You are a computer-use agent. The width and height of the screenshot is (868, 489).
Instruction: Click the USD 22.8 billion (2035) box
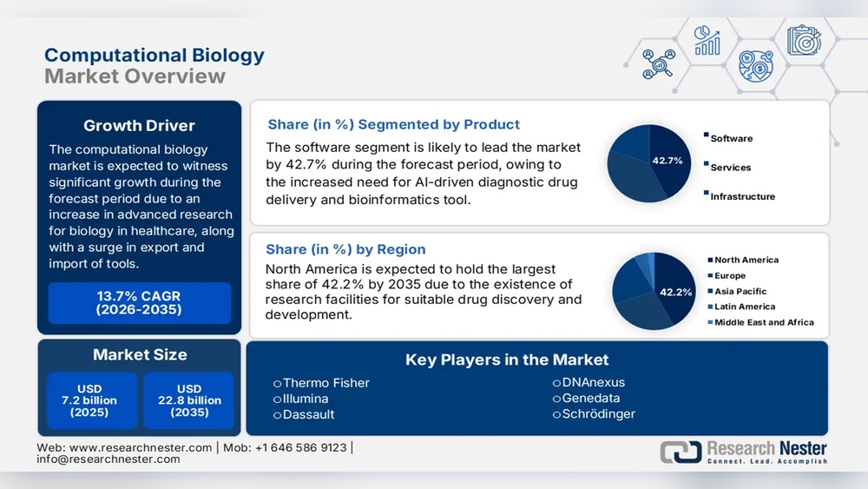click(x=189, y=400)
